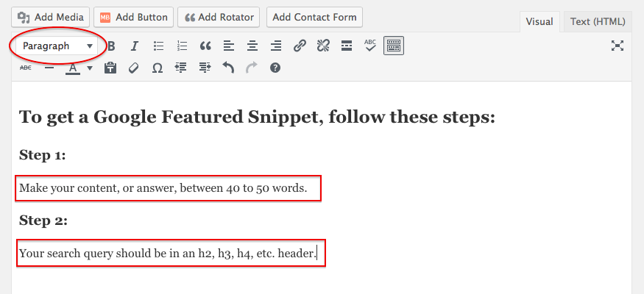
Task: Enter distraction-free fullscreen mode
Action: click(618, 46)
